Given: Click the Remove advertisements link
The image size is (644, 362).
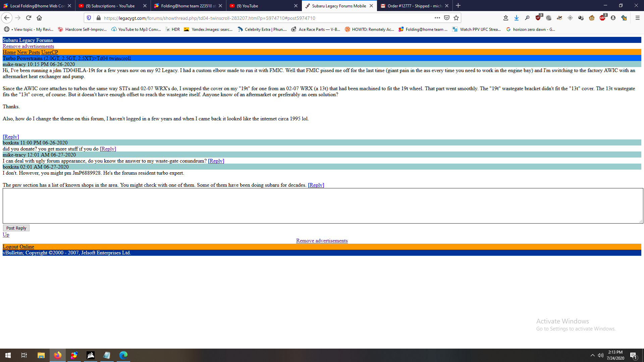Looking at the screenshot, I should tap(28, 46).
